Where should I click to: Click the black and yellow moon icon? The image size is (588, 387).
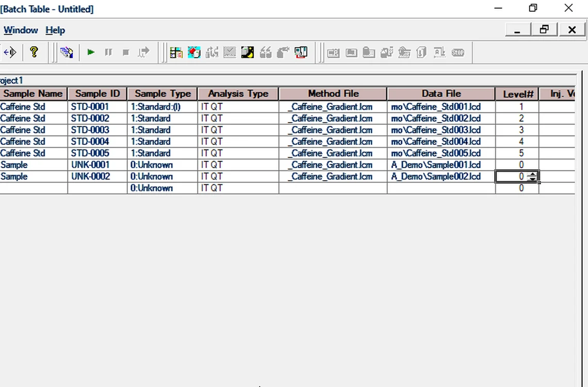coord(248,52)
